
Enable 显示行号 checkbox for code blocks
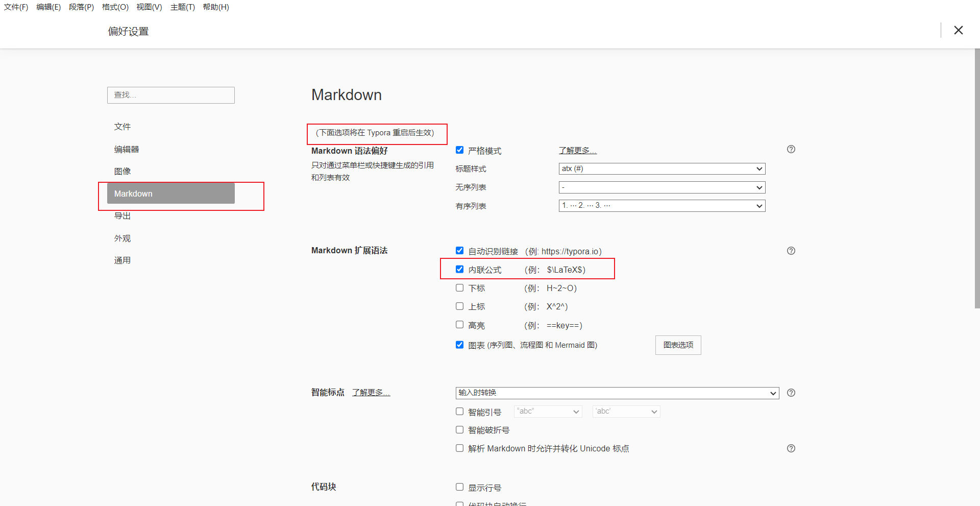coord(459,487)
